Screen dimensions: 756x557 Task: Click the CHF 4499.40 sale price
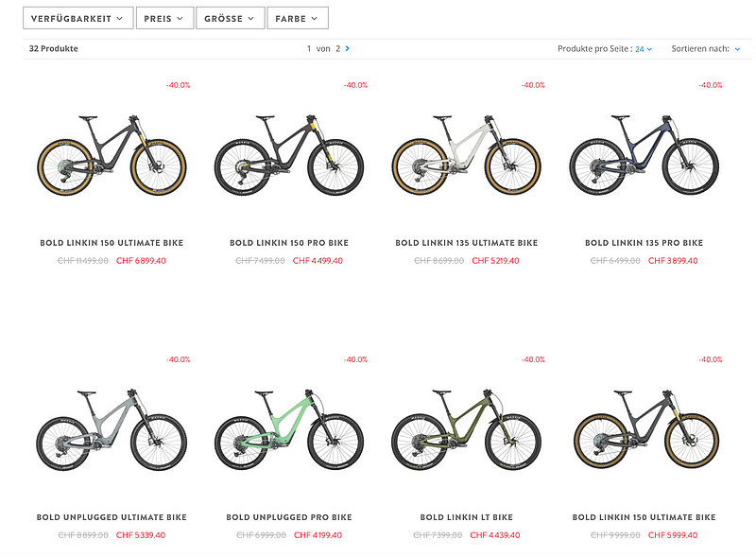318,261
